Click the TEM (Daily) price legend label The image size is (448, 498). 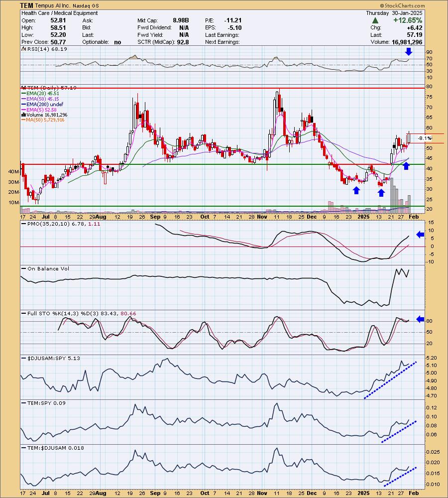[49, 88]
